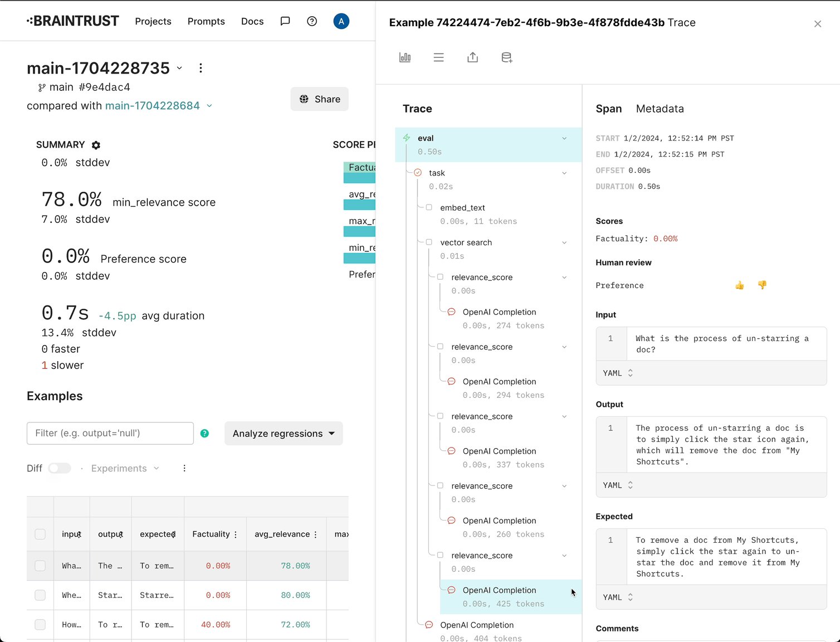The width and height of the screenshot is (840, 642).
Task: Click the add to dataset icon
Action: pos(506,57)
